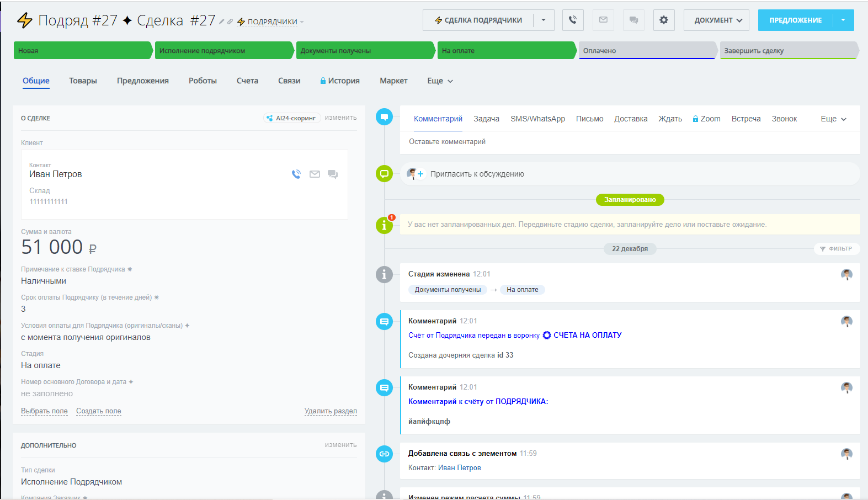The width and height of the screenshot is (868, 500).
Task: Click the AI24-скоринг badge
Action: coord(291,118)
